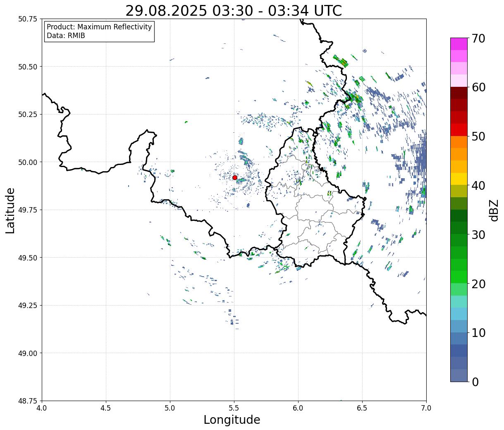Click the plot title 29.08.2025 03:30 - 03:34 UTC
Viewport: 504px width, 430px height.
tap(234, 10)
